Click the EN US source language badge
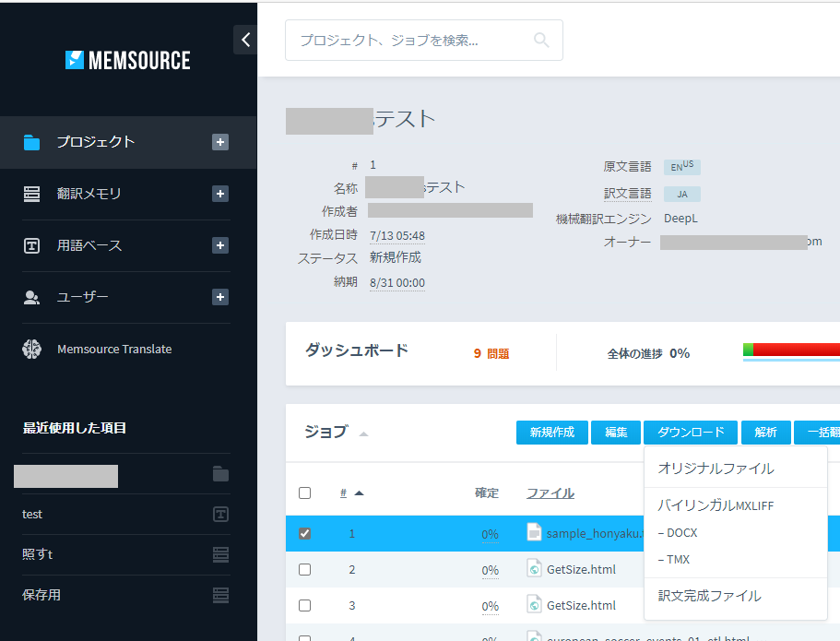Image resolution: width=840 pixels, height=641 pixels. tap(682, 167)
